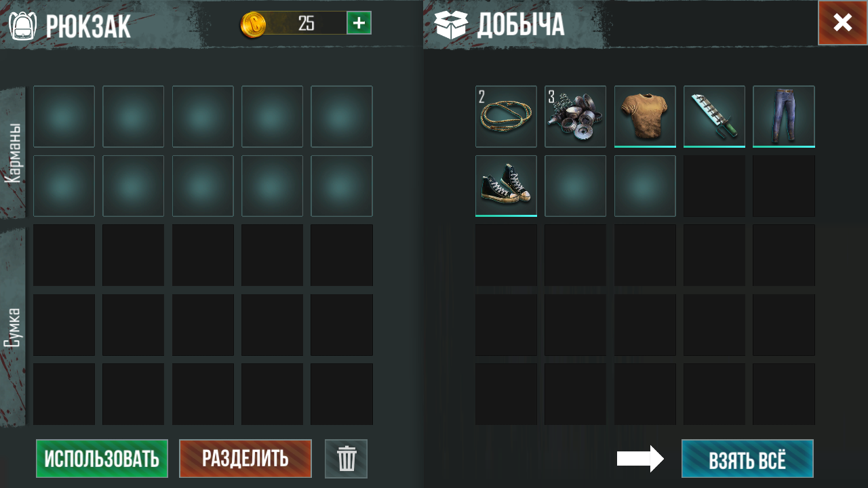Select the machete knife item
The image size is (868, 488).
tap(714, 117)
